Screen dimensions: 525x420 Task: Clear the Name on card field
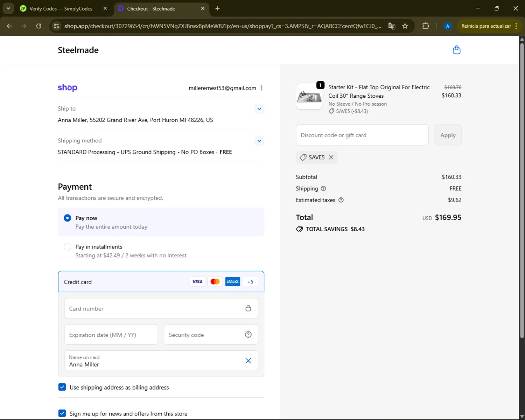(x=248, y=361)
